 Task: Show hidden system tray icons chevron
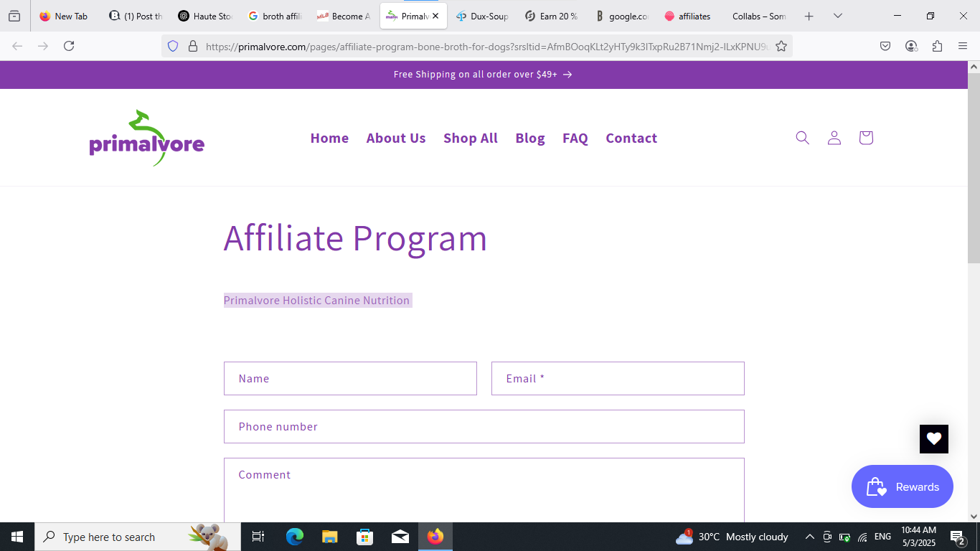(809, 537)
